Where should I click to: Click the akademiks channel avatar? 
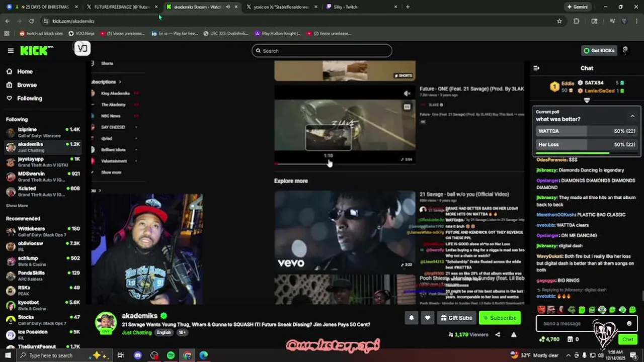coord(106,323)
